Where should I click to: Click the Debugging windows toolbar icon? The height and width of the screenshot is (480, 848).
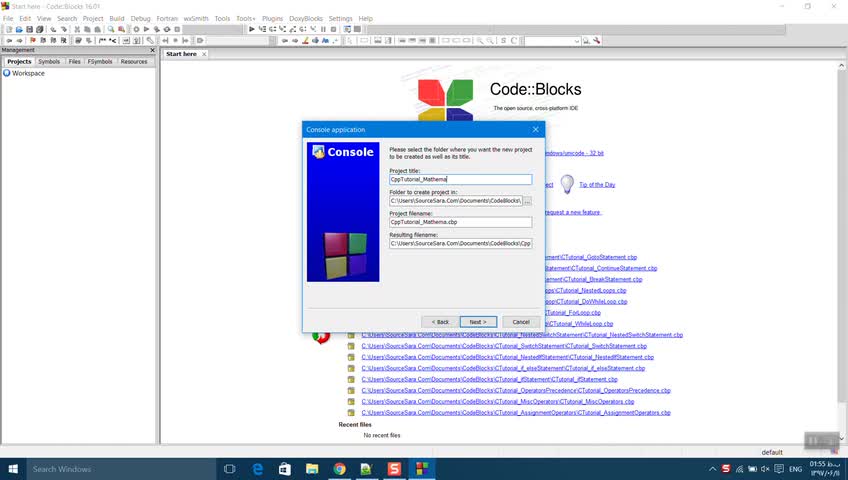tap(347, 29)
